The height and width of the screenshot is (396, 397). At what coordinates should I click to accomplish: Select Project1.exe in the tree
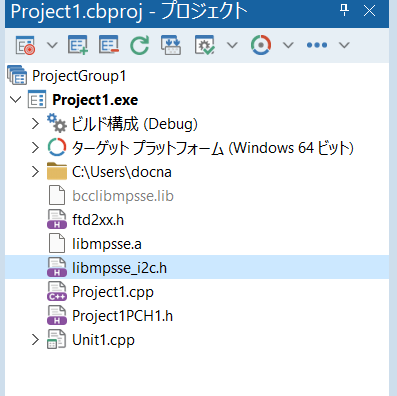[95, 100]
